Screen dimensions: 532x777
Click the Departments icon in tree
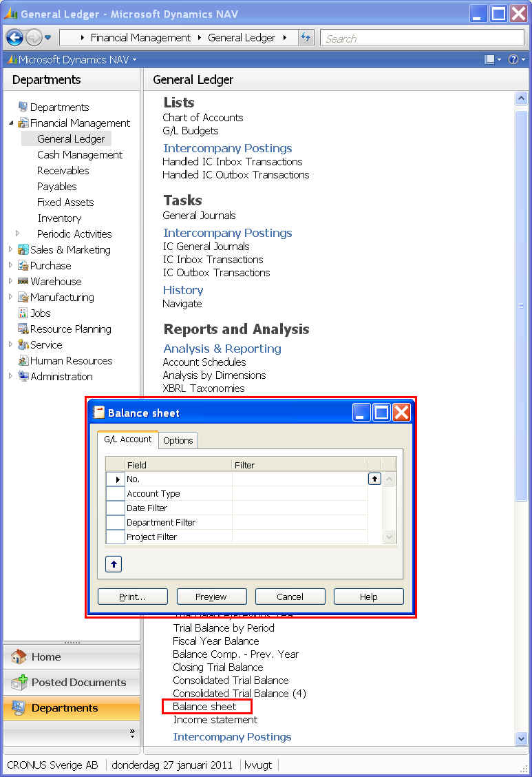click(23, 107)
